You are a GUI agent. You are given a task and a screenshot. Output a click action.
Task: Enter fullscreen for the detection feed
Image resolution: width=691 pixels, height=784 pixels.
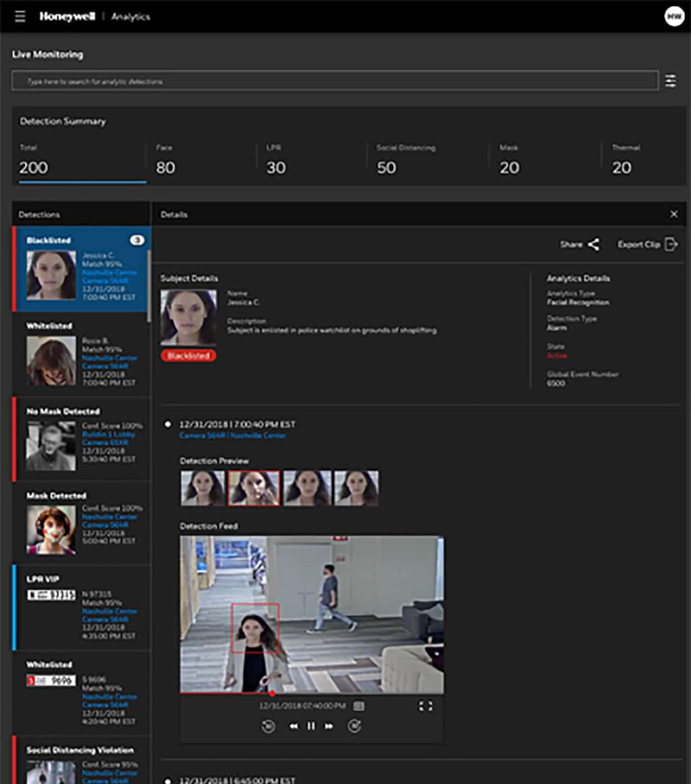click(x=425, y=706)
